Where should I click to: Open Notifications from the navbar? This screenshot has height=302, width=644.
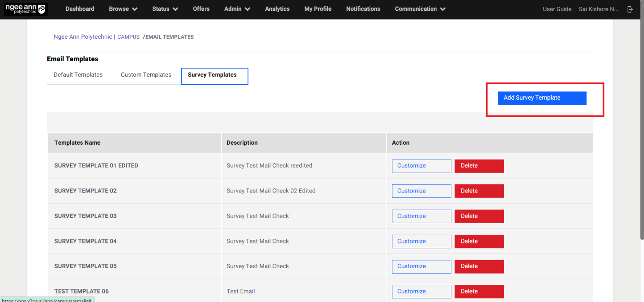[363, 9]
